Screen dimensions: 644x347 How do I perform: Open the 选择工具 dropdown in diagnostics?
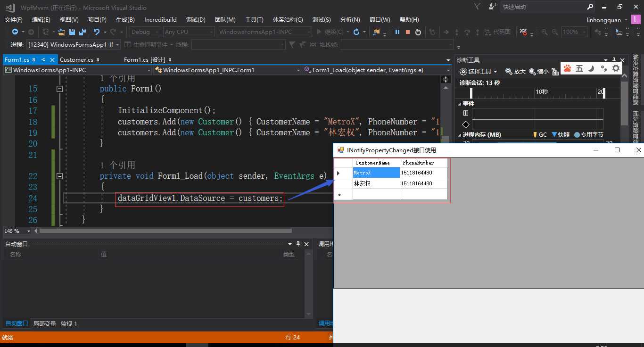click(479, 71)
